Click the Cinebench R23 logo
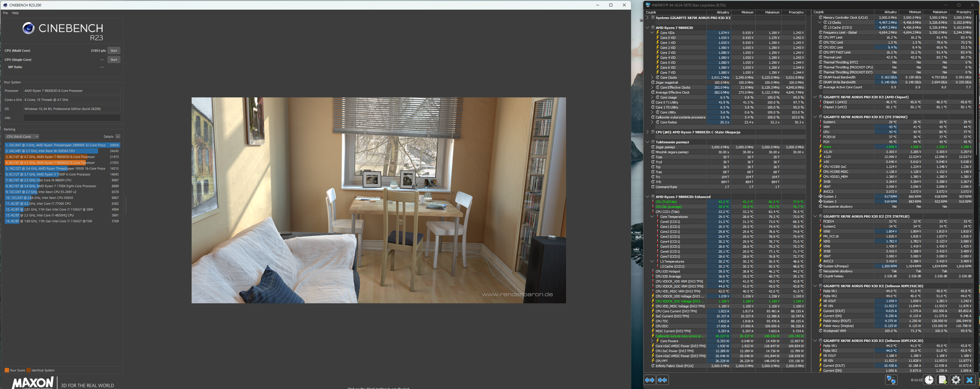 [x=62, y=31]
